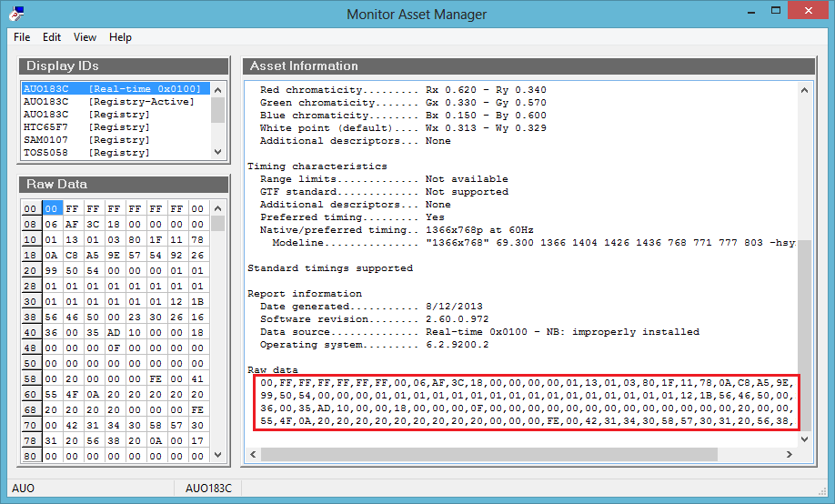Click the GTF standard Not supported line
This screenshot has height=504, width=835.
pos(384,192)
